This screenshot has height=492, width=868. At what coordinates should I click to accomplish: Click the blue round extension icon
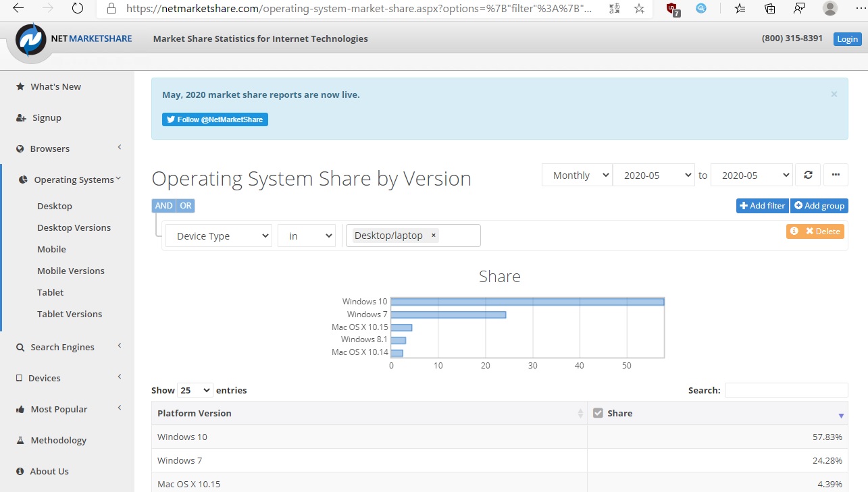click(701, 9)
